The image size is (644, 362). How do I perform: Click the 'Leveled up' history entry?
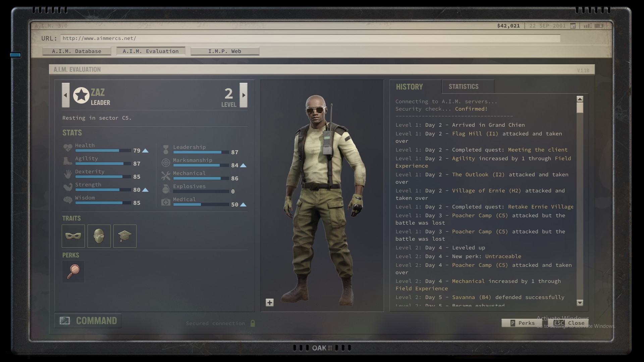coord(468,248)
